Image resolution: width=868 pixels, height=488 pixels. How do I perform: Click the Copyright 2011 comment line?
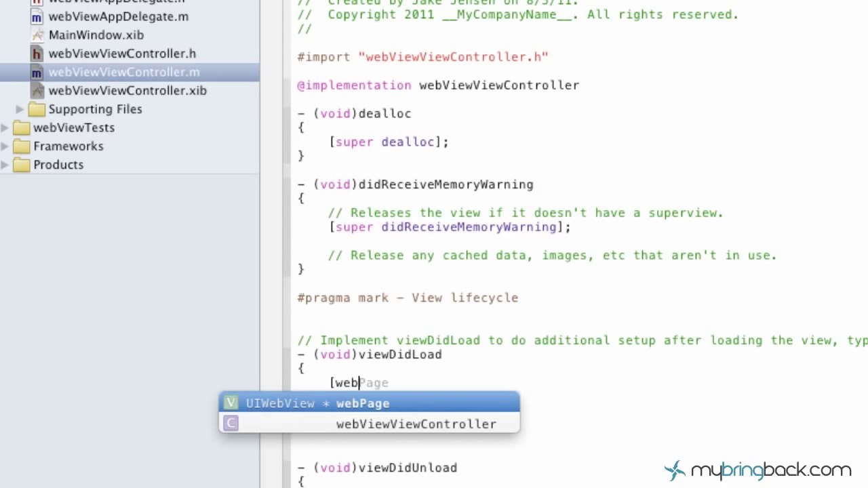(x=518, y=14)
